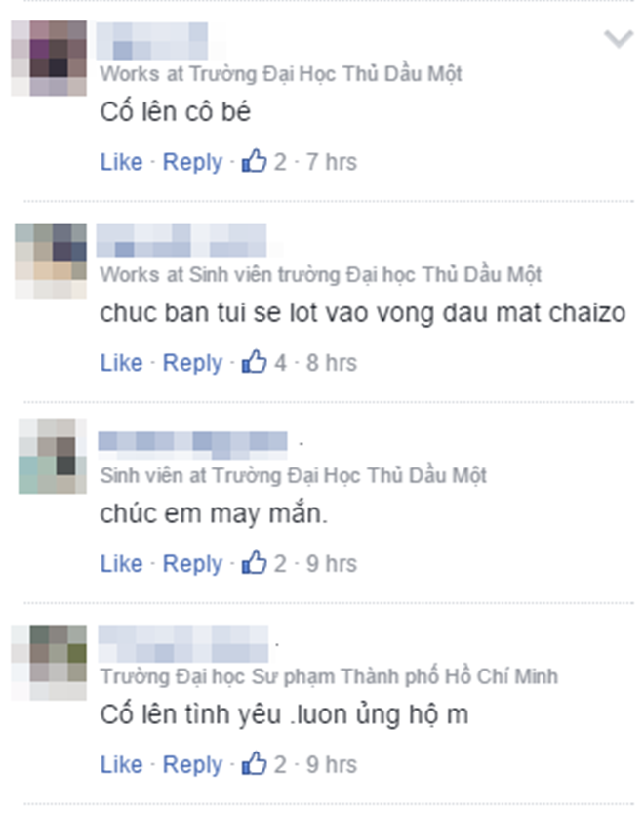Click thumbs-up icon on "Cố lên cô bé" comment
Image resolution: width=644 pixels, height=813 pixels.
[254, 161]
